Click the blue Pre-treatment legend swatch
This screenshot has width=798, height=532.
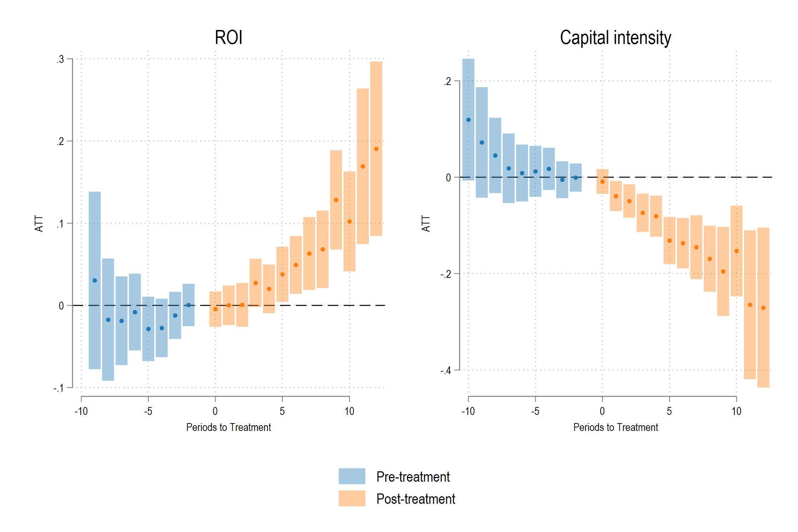(352, 476)
